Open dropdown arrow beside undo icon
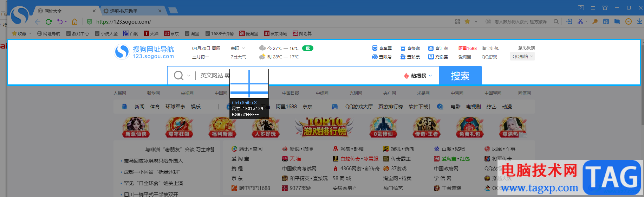This screenshot has height=197, width=644. (66, 22)
